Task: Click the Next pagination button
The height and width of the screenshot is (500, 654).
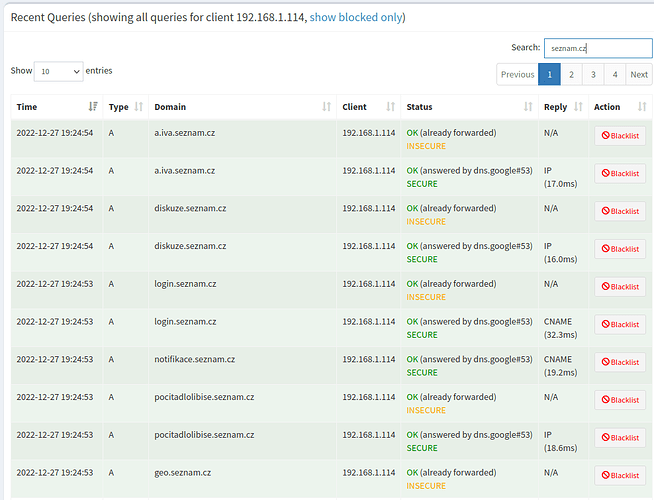Action: (x=639, y=74)
